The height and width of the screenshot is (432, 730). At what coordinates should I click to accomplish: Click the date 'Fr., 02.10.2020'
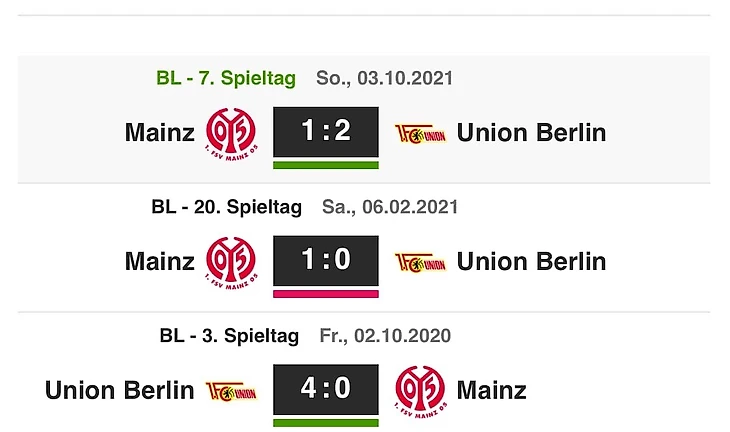click(x=384, y=336)
